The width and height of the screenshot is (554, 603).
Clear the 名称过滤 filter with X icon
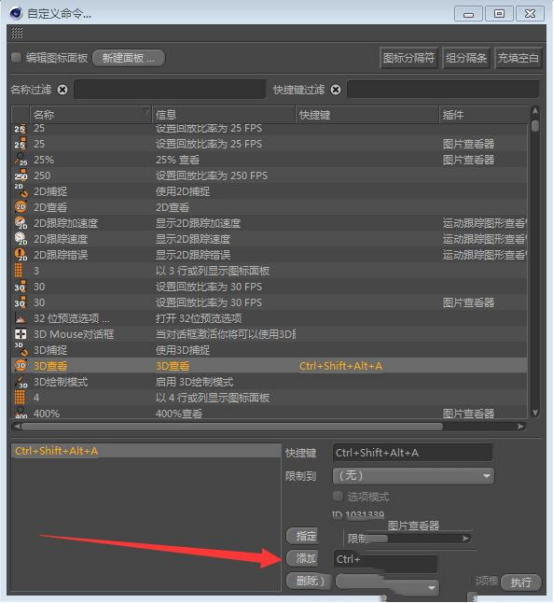pyautogui.click(x=62, y=90)
